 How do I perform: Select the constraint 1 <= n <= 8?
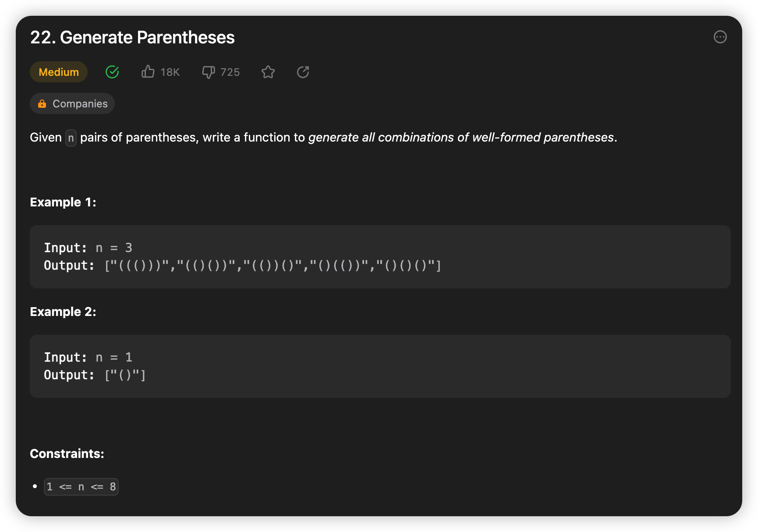pyautogui.click(x=81, y=486)
